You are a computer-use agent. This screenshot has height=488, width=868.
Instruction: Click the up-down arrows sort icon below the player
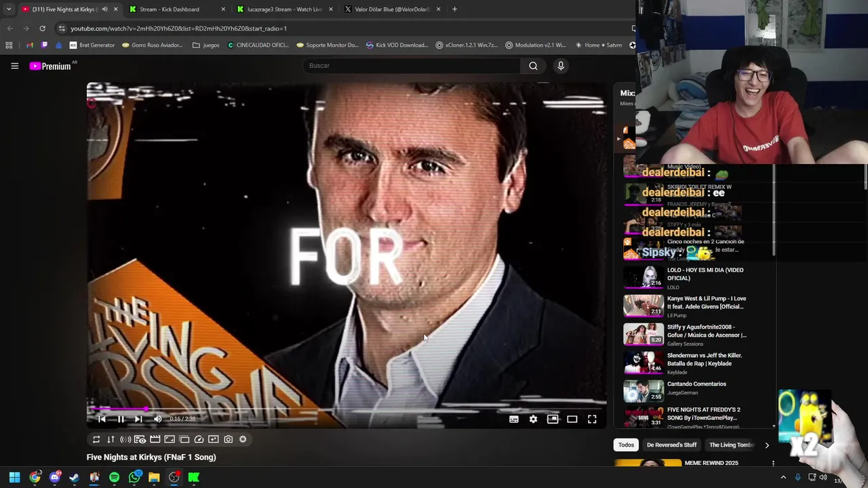[111, 439]
